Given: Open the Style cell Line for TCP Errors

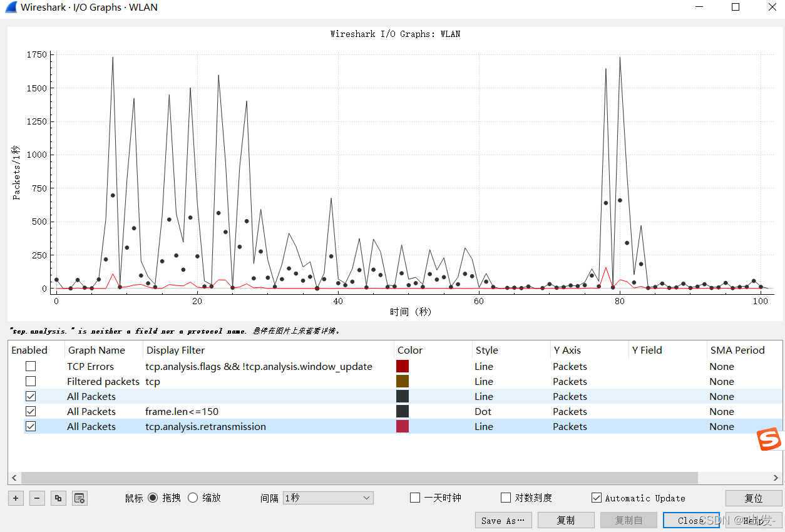Looking at the screenshot, I should 511,366.
